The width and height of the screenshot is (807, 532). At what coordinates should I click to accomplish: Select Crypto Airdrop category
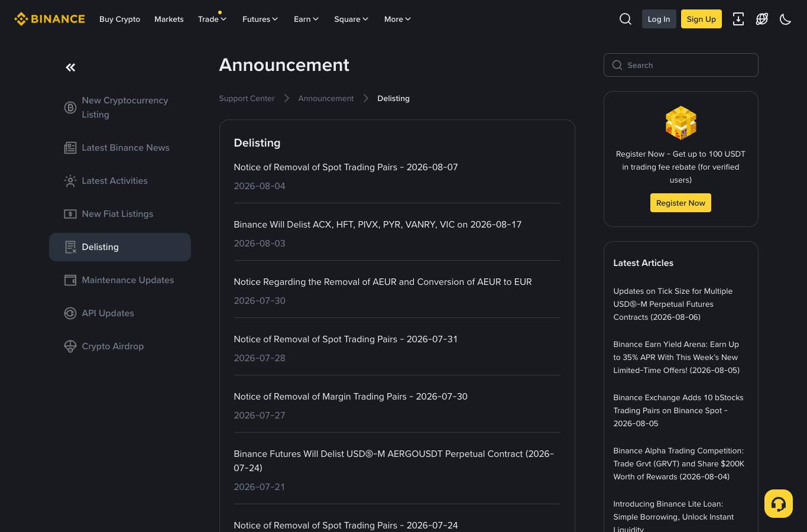(120, 346)
